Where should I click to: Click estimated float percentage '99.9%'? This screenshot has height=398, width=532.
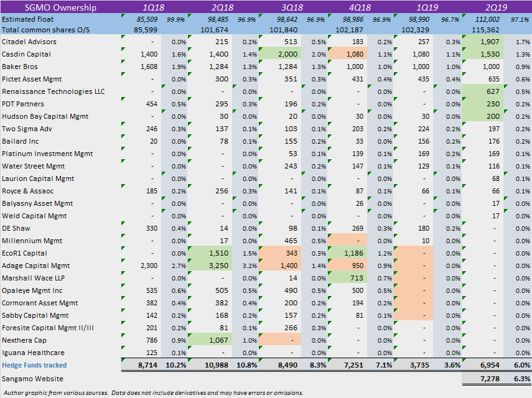point(175,19)
